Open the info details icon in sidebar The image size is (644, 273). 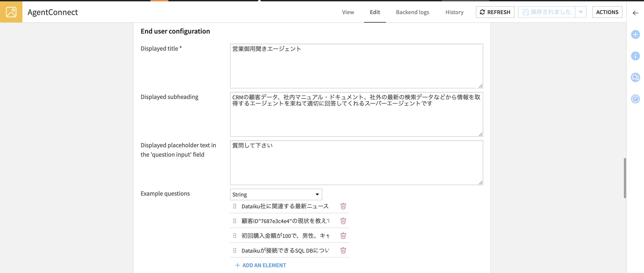(x=635, y=56)
